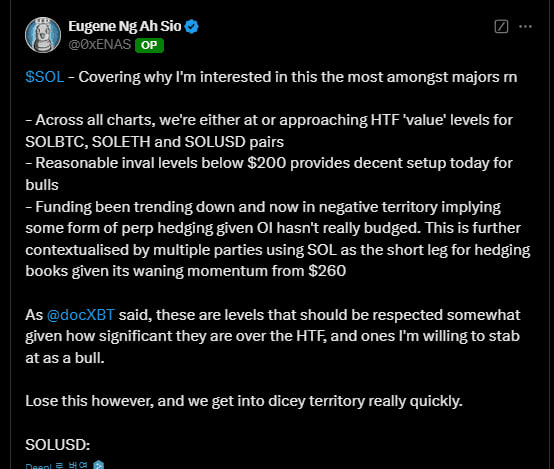This screenshot has width=554, height=469.
Task: Click the 'SOLBTC, SOLETH and SOLUSD pairs' line
Action: [154, 142]
